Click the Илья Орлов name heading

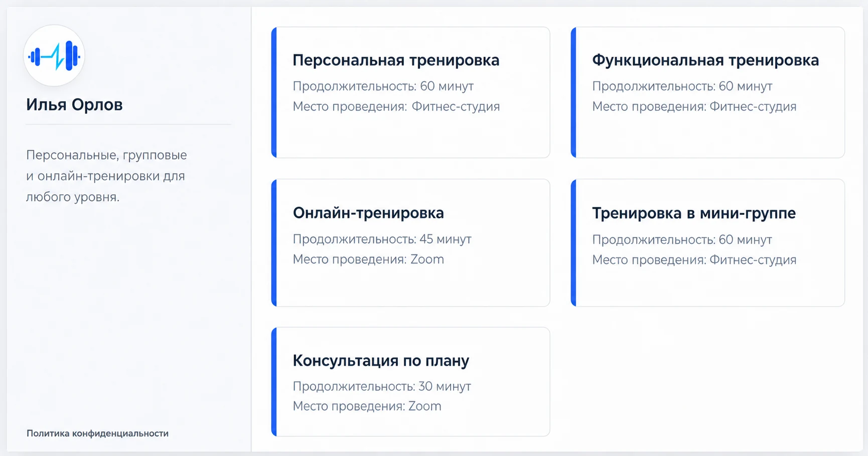click(74, 104)
